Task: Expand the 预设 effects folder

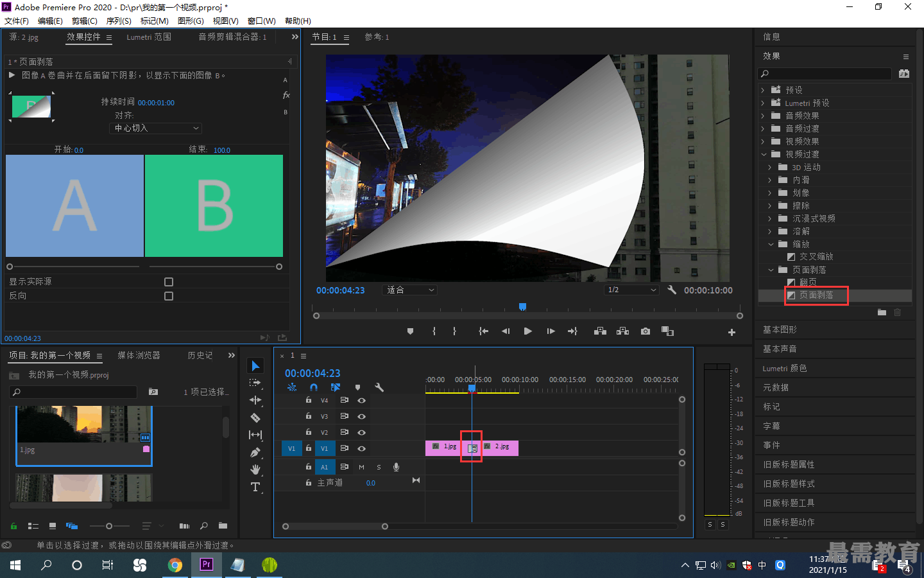Action: 763,90
